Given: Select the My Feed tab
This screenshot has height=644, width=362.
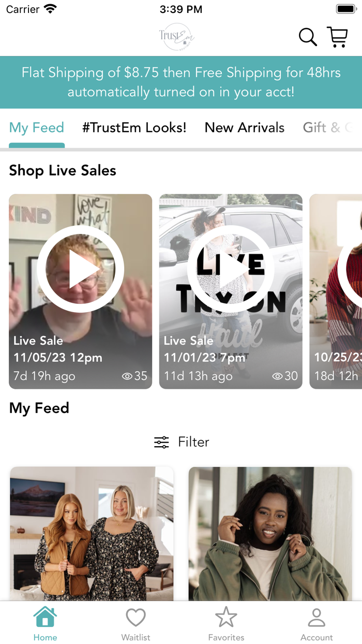Looking at the screenshot, I should (37, 127).
